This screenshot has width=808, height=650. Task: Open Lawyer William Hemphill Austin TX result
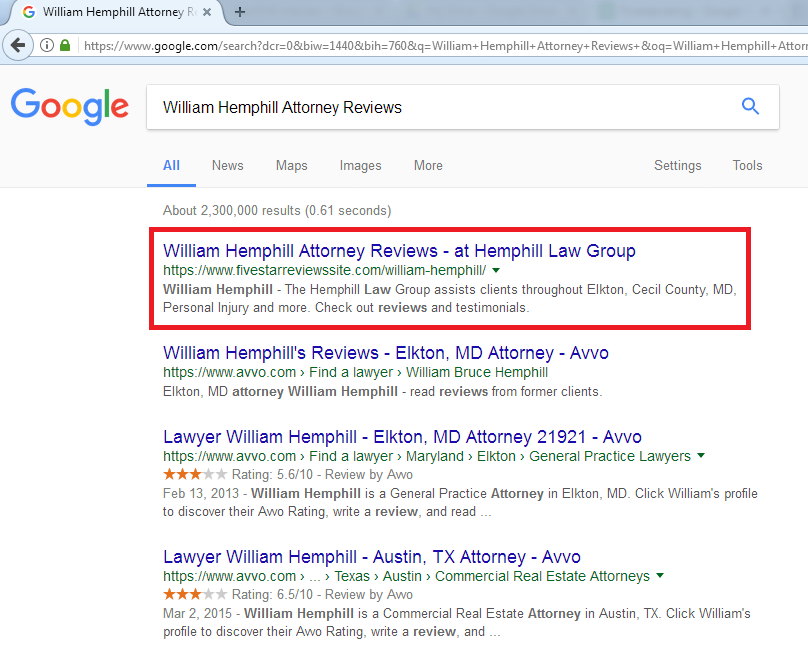click(372, 557)
